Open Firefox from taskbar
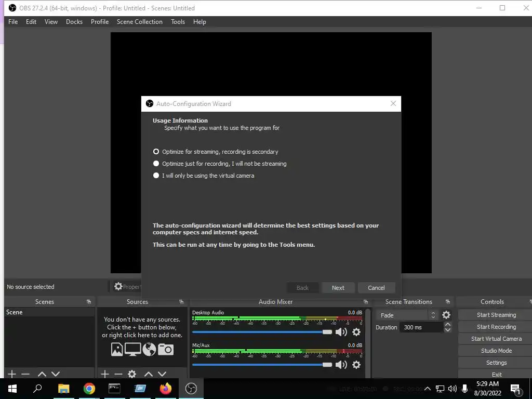The image size is (532, 399). click(x=166, y=389)
